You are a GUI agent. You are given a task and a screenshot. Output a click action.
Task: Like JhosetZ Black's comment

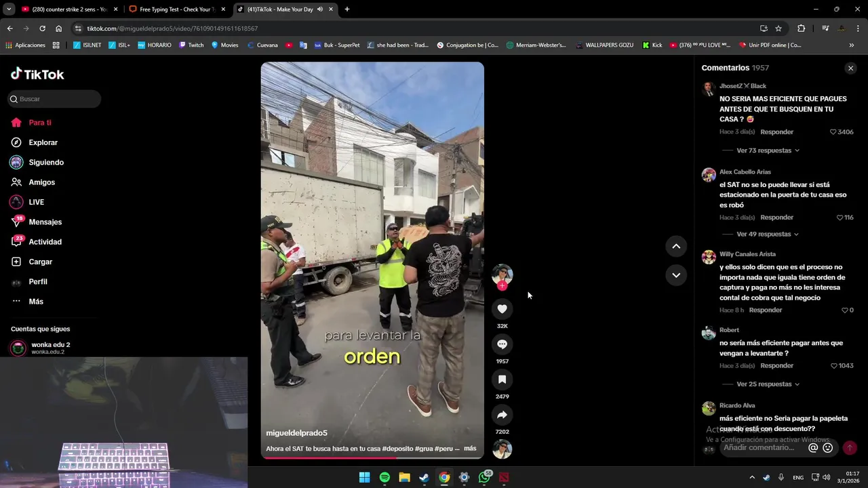833,132
